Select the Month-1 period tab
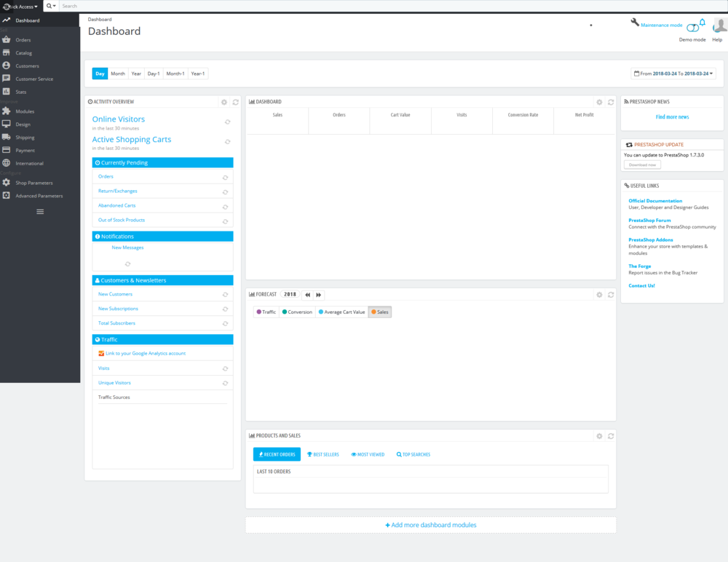728x562 pixels. [x=177, y=73]
